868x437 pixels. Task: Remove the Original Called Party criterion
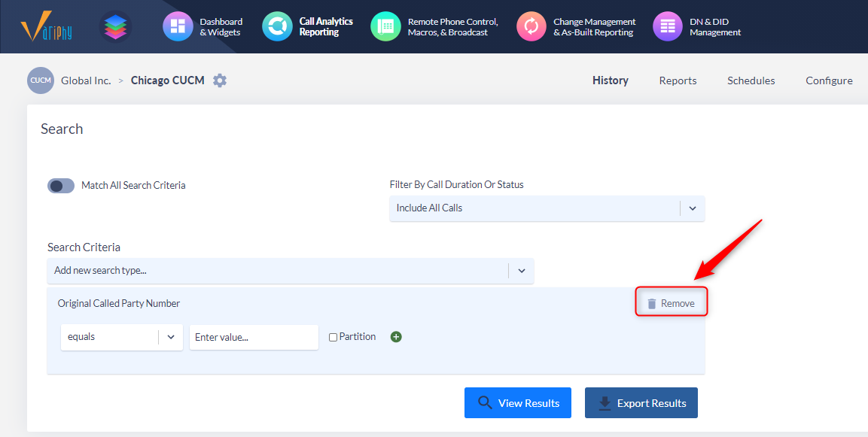click(671, 303)
